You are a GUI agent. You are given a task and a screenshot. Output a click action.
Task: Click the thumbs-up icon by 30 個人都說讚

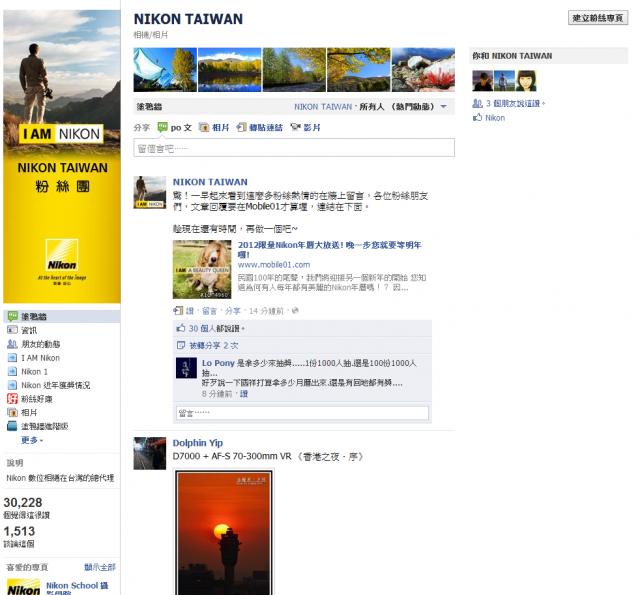[x=180, y=328]
